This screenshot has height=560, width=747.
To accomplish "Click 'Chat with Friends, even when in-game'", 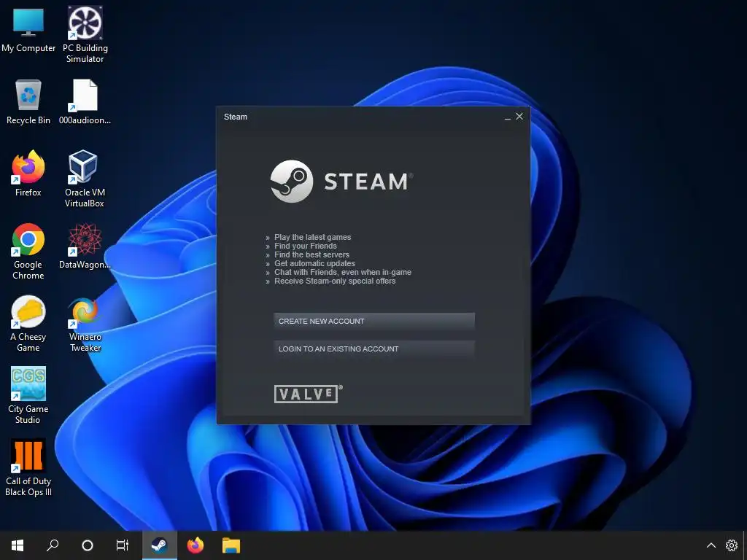I will [343, 273].
